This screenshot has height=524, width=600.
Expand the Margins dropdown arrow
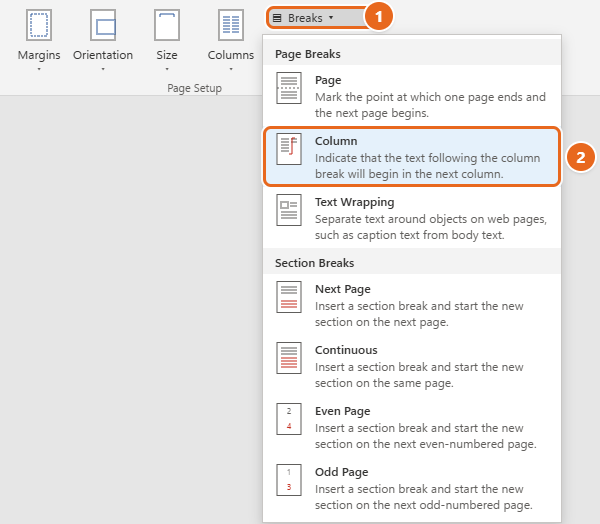(39, 69)
